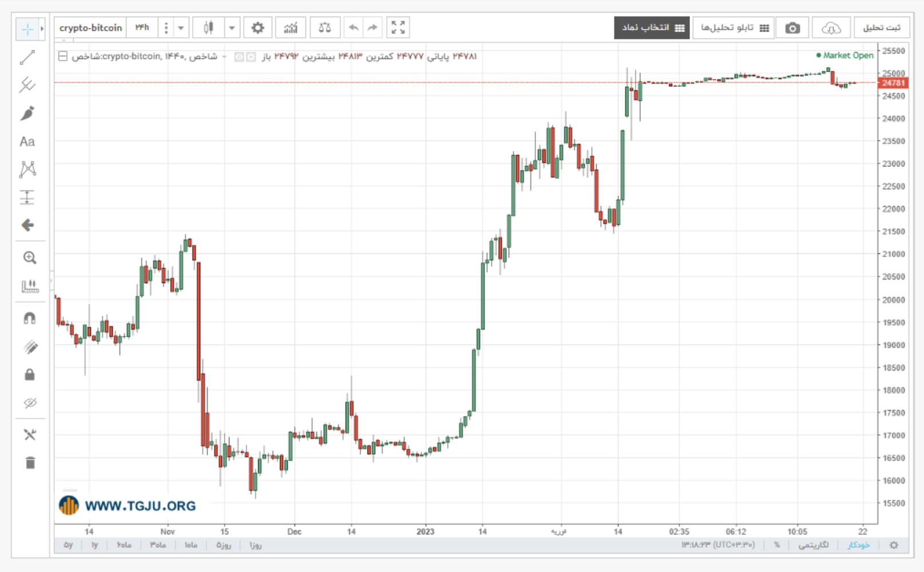Toggle lock all drawing tools
Screen dimensions: 924x572
click(30, 375)
